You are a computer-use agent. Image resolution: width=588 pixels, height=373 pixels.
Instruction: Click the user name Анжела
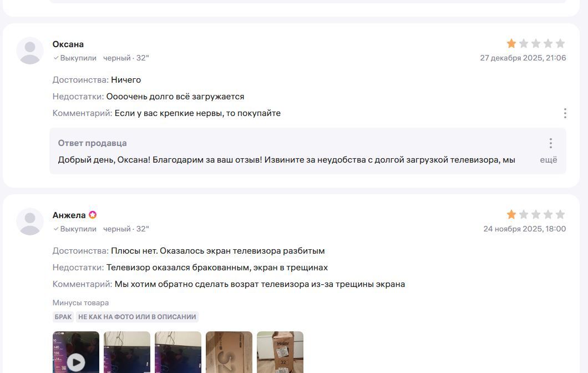click(69, 215)
